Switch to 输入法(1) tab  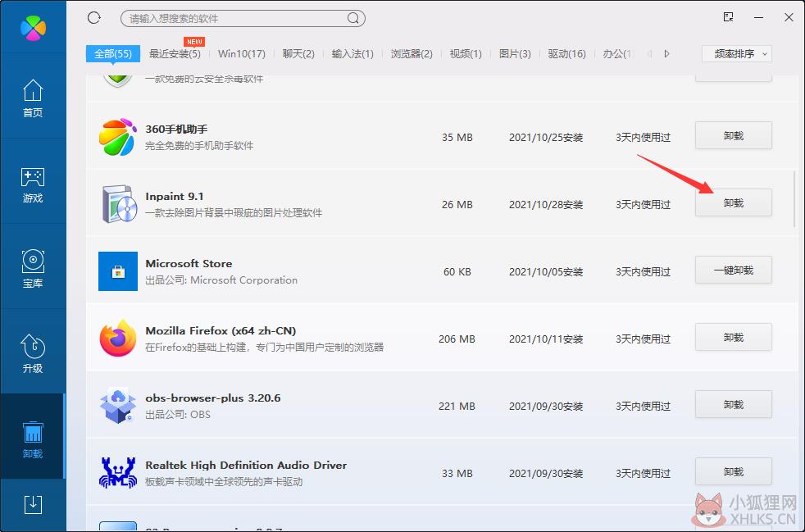coord(352,53)
